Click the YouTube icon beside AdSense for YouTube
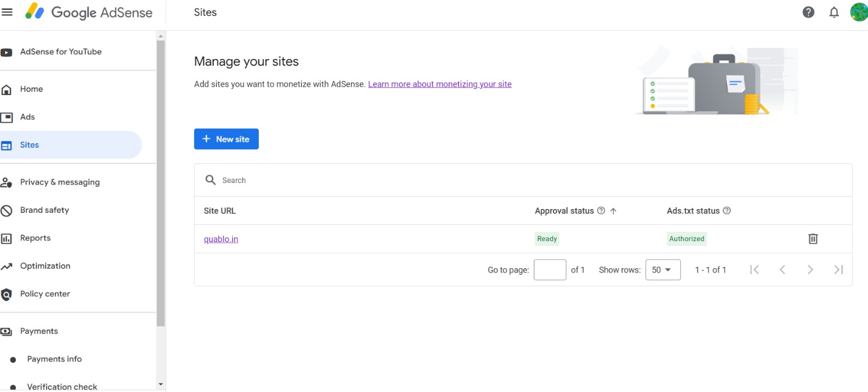The height and width of the screenshot is (392, 868). (x=7, y=52)
